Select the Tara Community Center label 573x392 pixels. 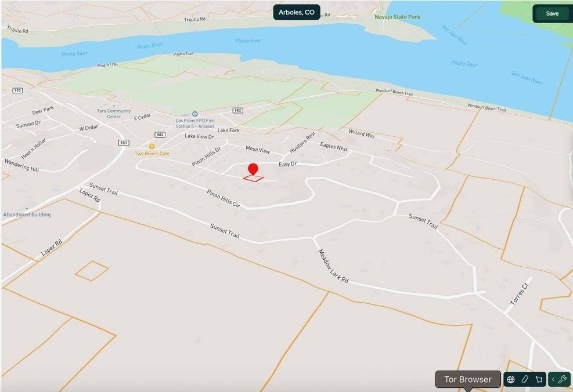[x=114, y=114]
